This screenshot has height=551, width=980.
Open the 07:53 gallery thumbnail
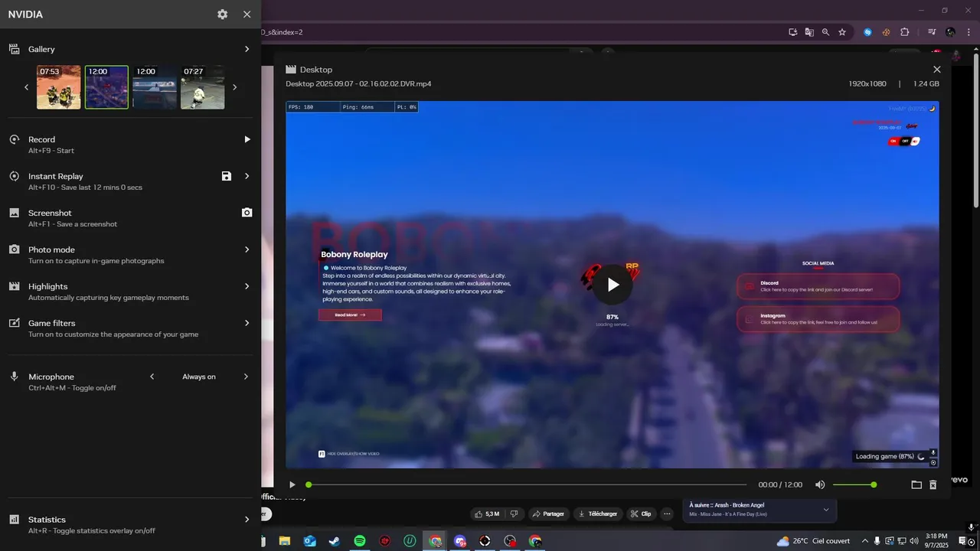pos(59,87)
